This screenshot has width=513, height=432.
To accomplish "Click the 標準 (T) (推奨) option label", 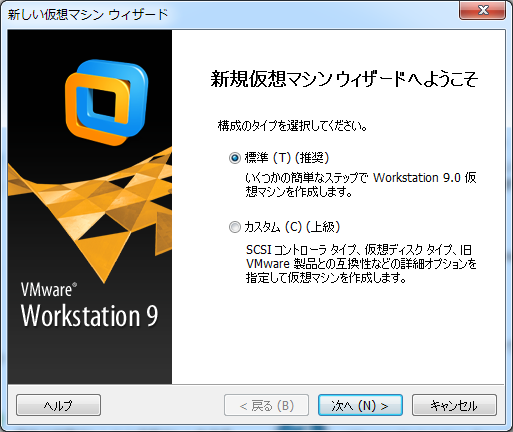I will [287, 158].
